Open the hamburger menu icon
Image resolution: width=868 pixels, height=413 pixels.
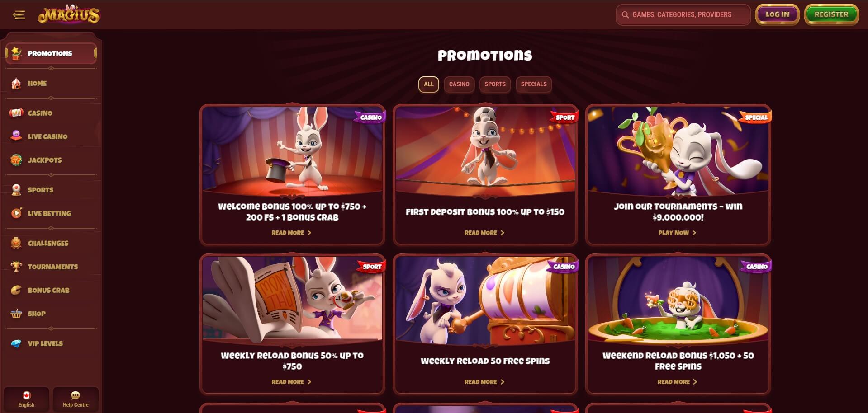(19, 15)
